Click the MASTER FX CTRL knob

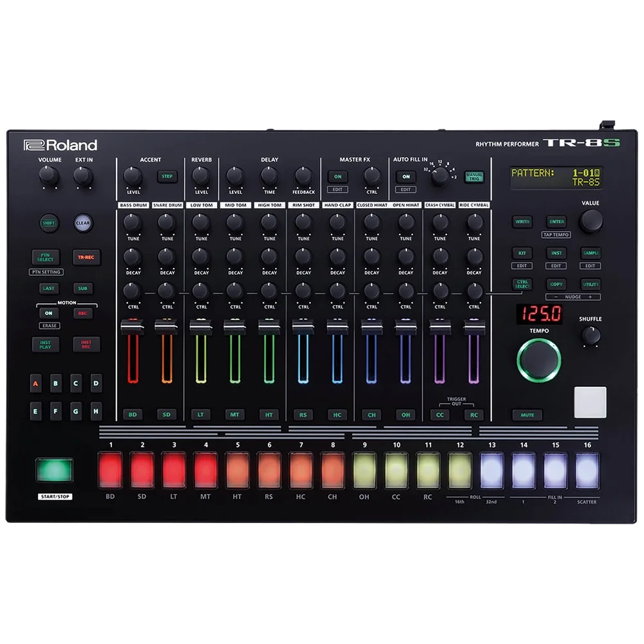[372, 176]
